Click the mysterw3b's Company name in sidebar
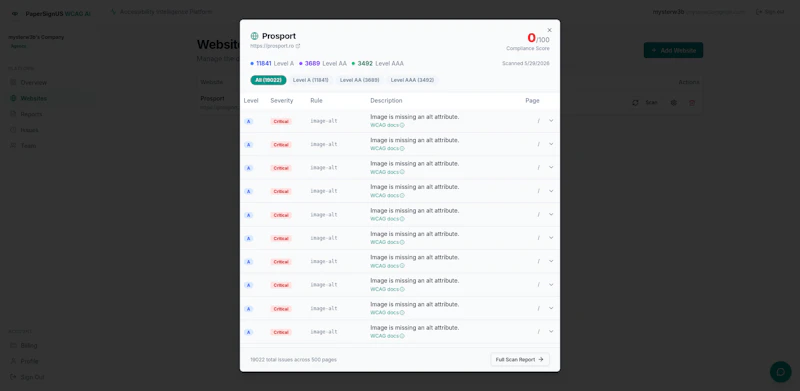 (36, 37)
